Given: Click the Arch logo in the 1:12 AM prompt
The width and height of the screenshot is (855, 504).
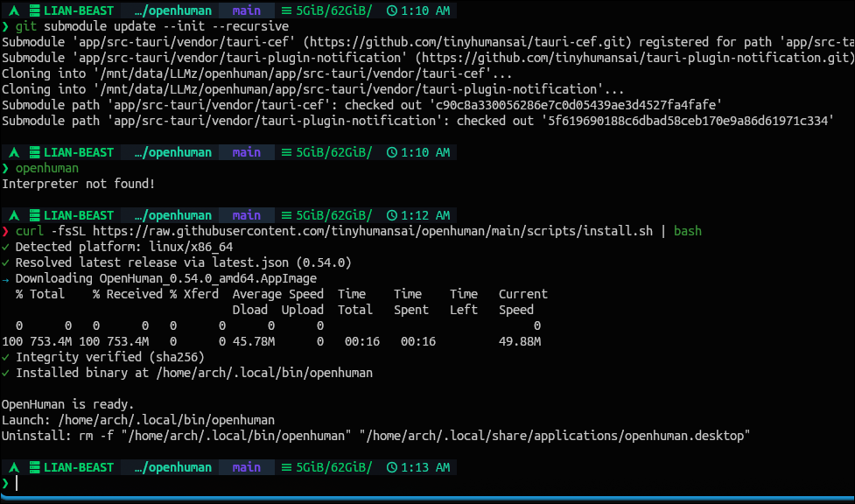Looking at the screenshot, I should pyautogui.click(x=15, y=215).
